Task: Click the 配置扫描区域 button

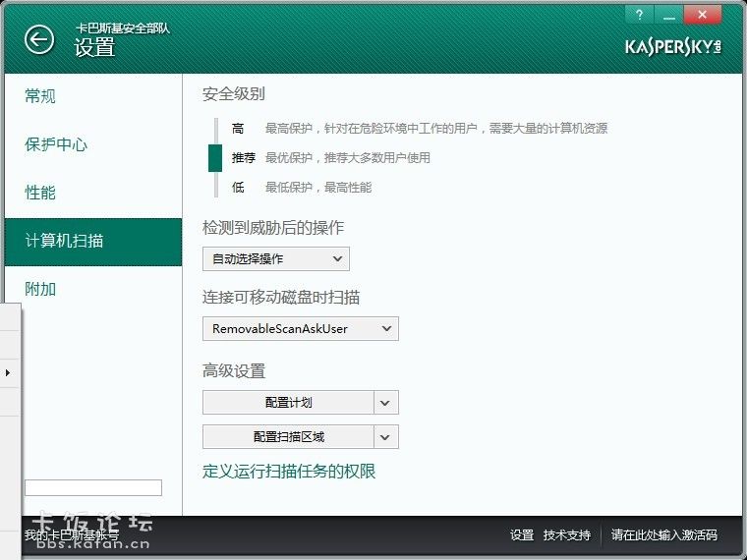Action: point(288,437)
